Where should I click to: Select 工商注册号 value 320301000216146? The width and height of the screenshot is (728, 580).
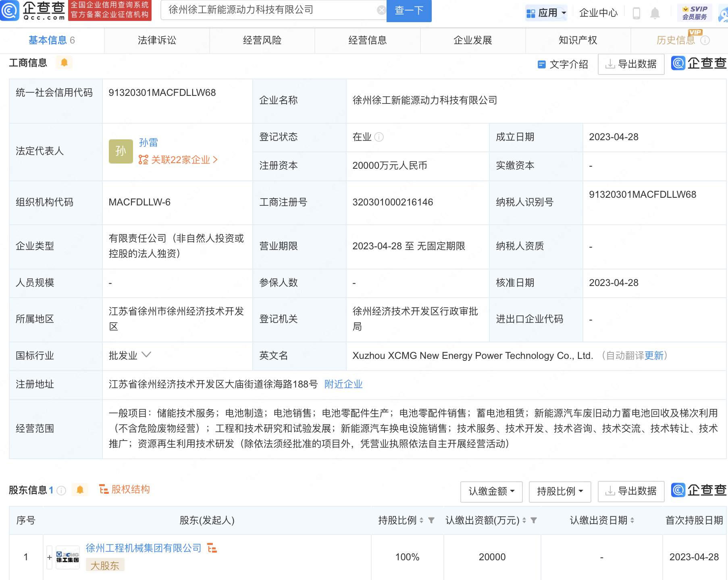tap(393, 202)
